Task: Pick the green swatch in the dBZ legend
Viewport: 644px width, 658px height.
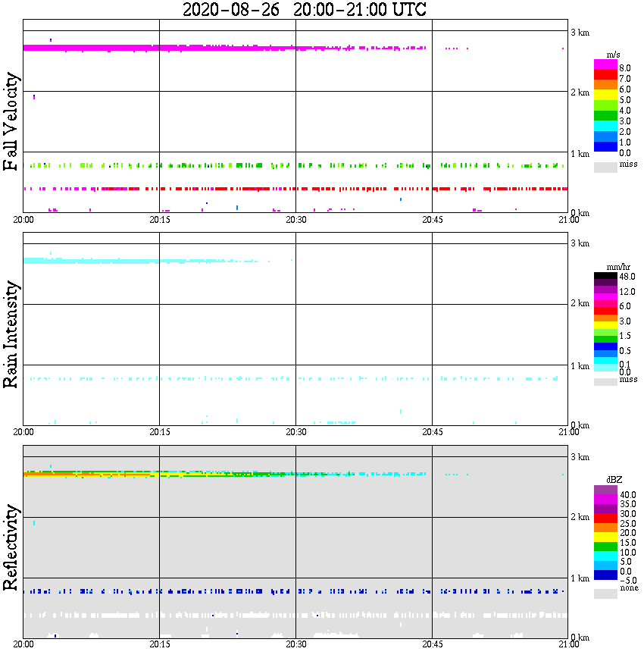Action: (605, 547)
